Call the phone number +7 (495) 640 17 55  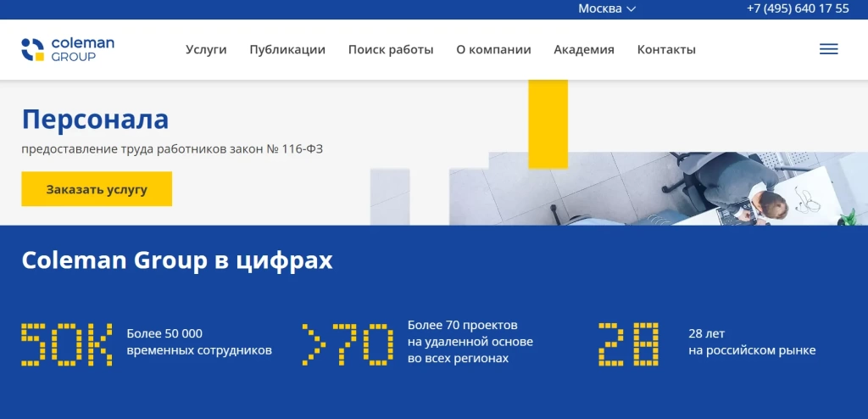[798, 8]
